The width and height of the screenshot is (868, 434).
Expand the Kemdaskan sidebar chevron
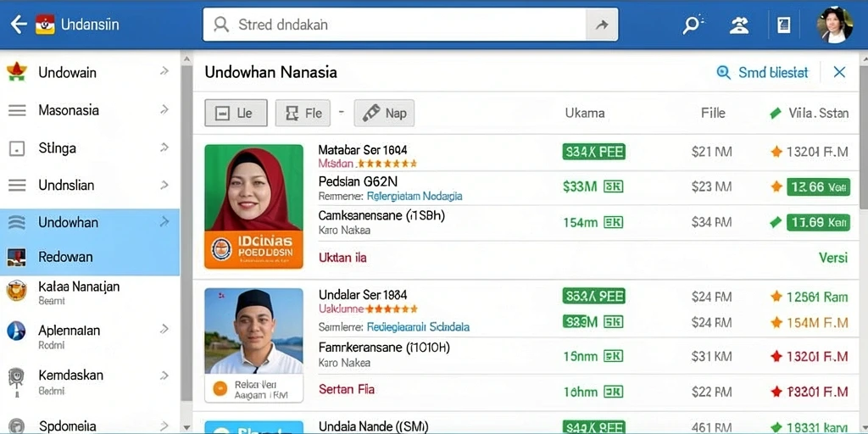pos(164,376)
